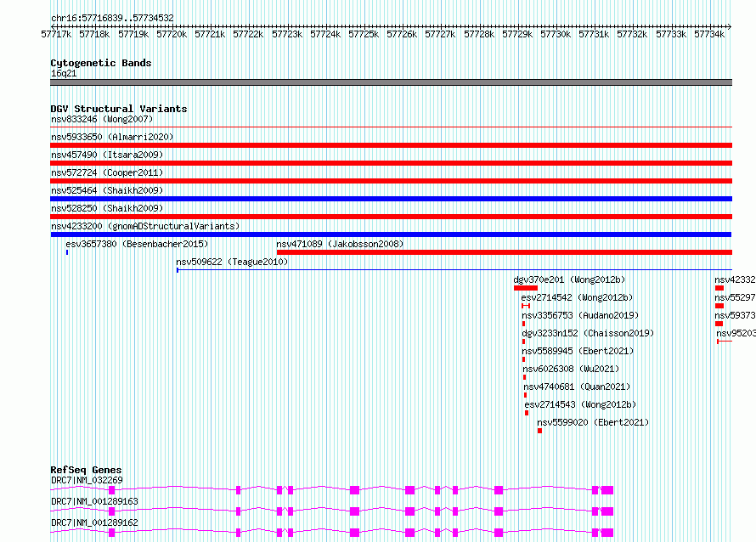The height and width of the screenshot is (542, 756).
Task: Open DRC7|NM_032269 transcript label
Action: pyautogui.click(x=87, y=480)
